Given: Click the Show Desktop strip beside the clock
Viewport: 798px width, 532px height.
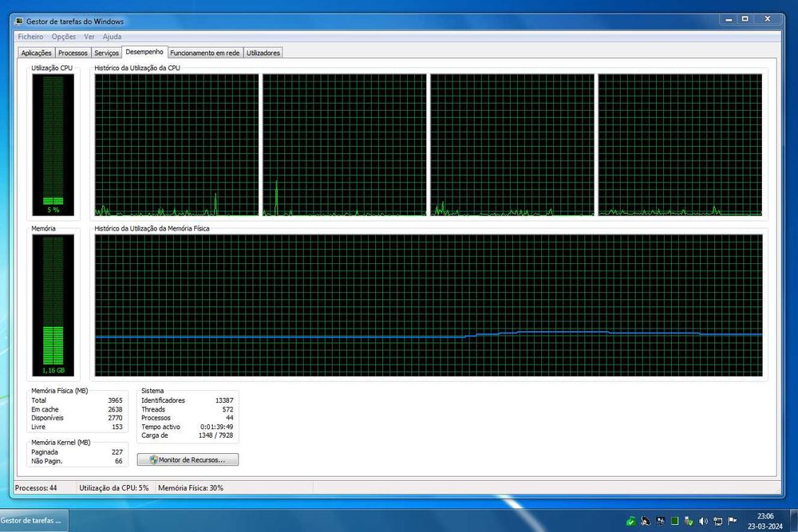Looking at the screenshot, I should point(794,520).
